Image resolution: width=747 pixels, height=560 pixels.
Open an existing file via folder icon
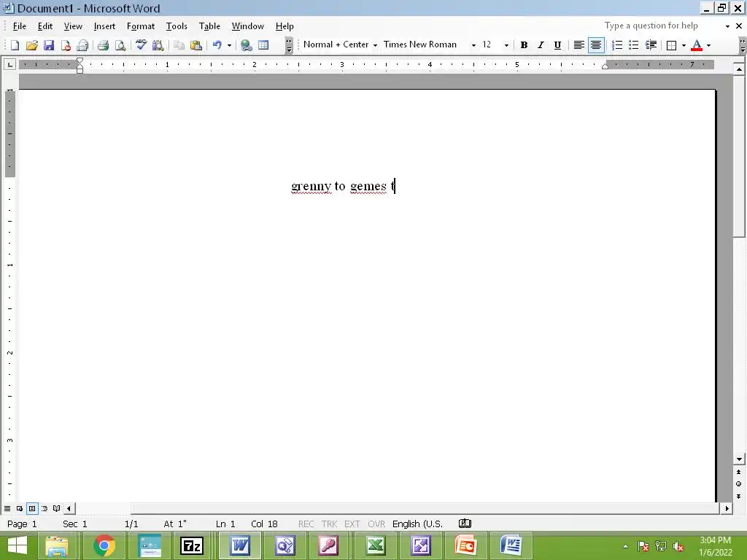pyautogui.click(x=32, y=45)
